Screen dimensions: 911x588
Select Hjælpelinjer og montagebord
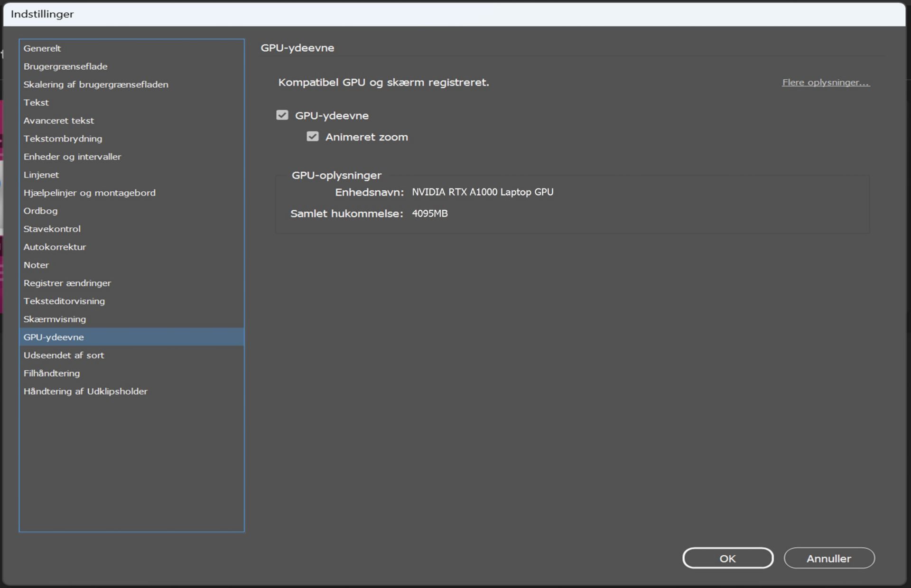click(x=89, y=193)
